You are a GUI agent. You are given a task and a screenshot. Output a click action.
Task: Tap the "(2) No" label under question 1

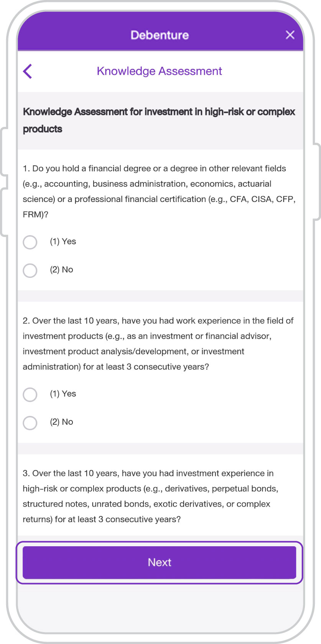click(x=61, y=269)
